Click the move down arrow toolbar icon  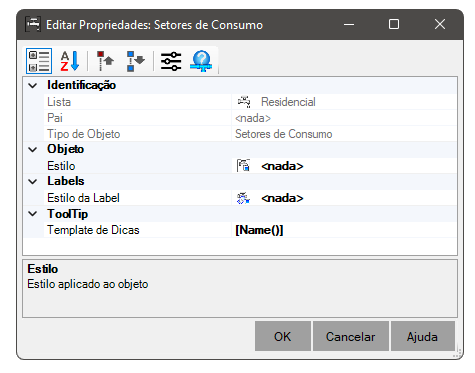(x=135, y=61)
